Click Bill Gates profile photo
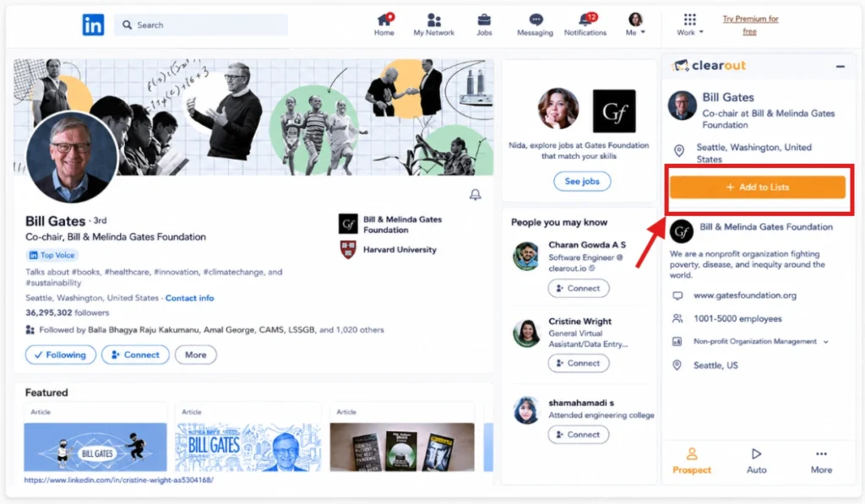The image size is (865, 504). pos(72,157)
